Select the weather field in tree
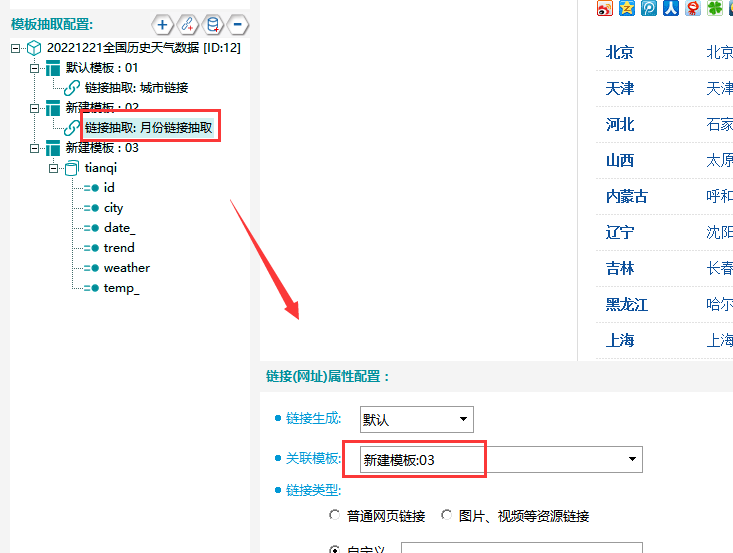 [x=126, y=268]
